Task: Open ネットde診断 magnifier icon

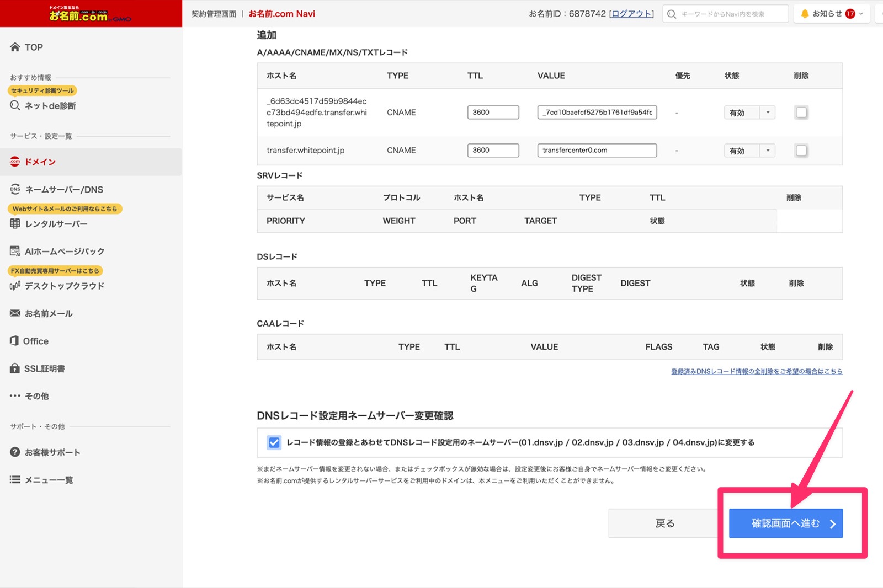Action: [x=15, y=105]
